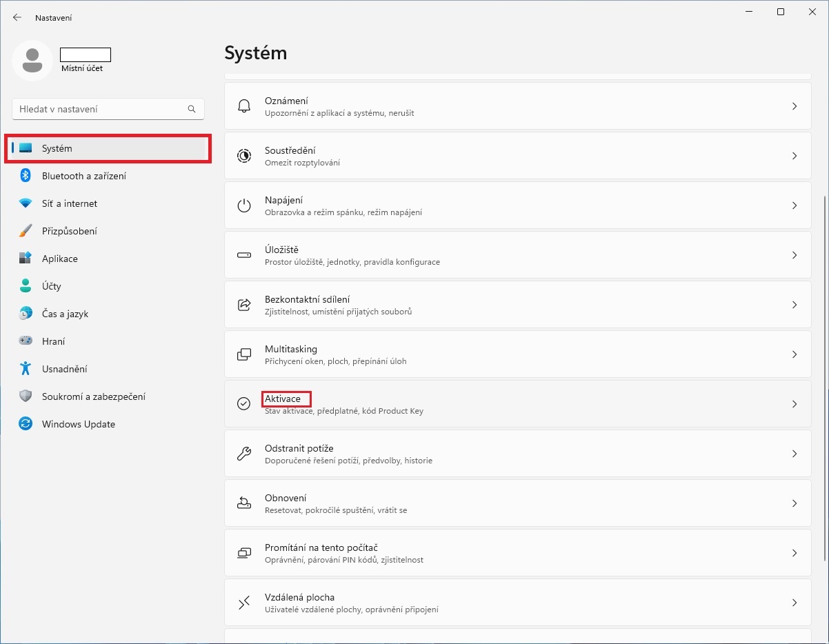Open Usnadnění label in sidebar
Viewport: 829px width, 644px height.
coord(65,369)
